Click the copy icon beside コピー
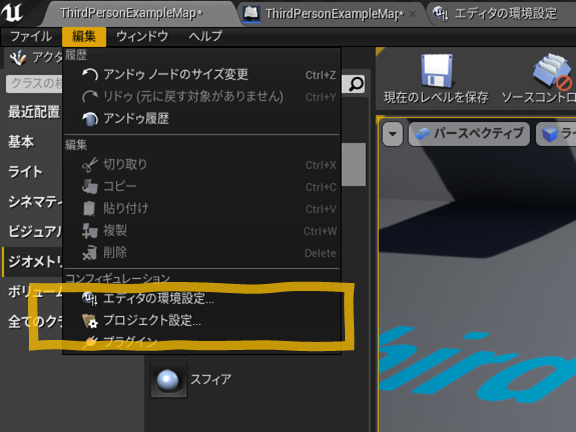 (90, 187)
